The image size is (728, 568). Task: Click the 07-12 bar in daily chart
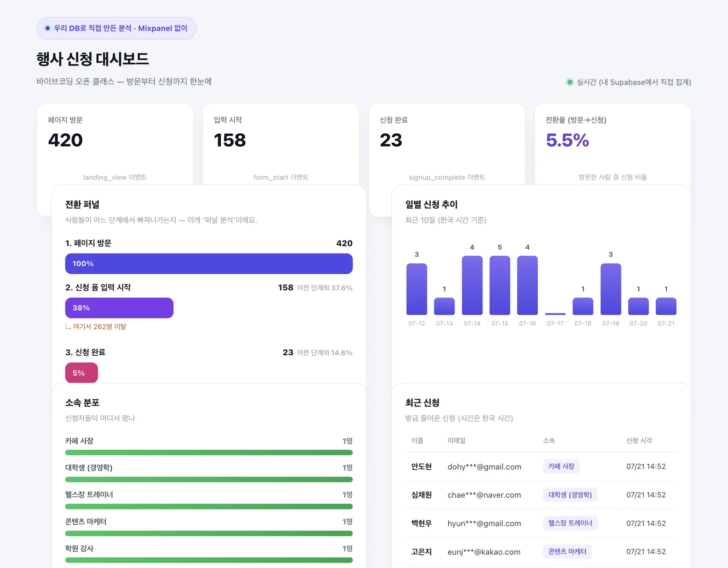pos(417,289)
